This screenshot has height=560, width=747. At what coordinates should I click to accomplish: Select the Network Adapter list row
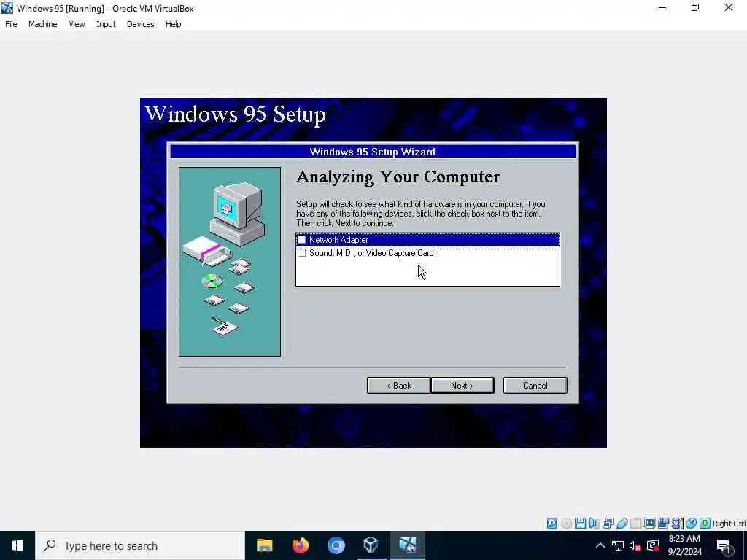427,239
